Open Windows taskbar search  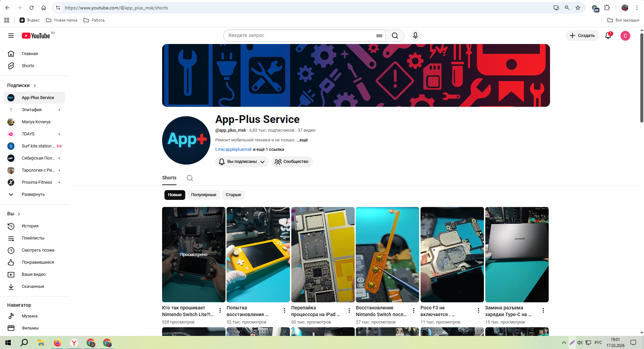click(x=24, y=343)
